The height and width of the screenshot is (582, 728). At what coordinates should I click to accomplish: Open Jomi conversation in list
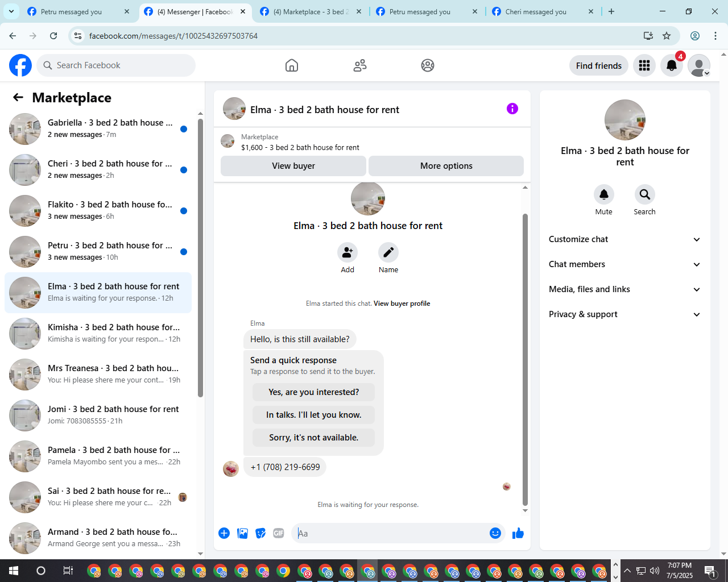pos(98,415)
